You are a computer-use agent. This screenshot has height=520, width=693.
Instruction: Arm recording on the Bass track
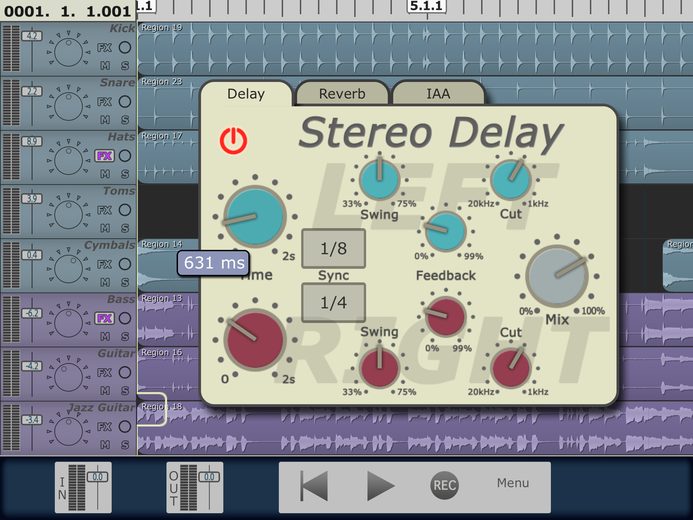125,318
